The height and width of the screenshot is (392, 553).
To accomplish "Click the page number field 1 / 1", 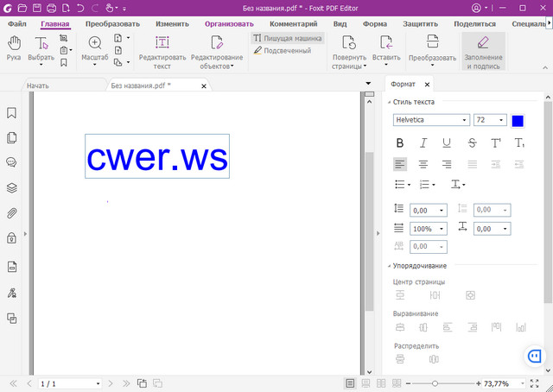I will point(69,383).
